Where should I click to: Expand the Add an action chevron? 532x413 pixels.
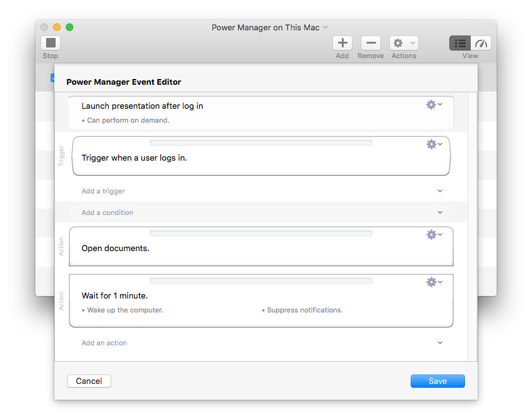[x=440, y=343]
